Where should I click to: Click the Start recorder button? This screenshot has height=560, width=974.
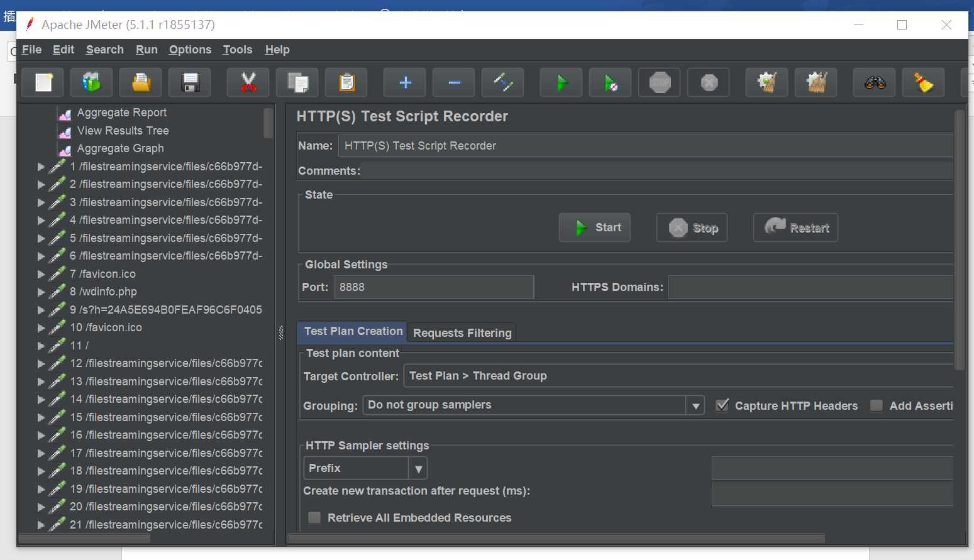595,228
